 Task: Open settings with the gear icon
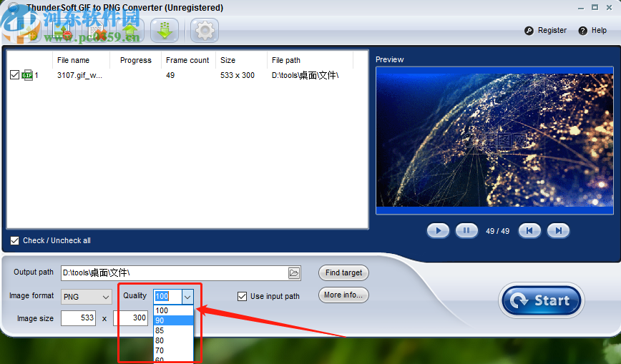tap(205, 31)
